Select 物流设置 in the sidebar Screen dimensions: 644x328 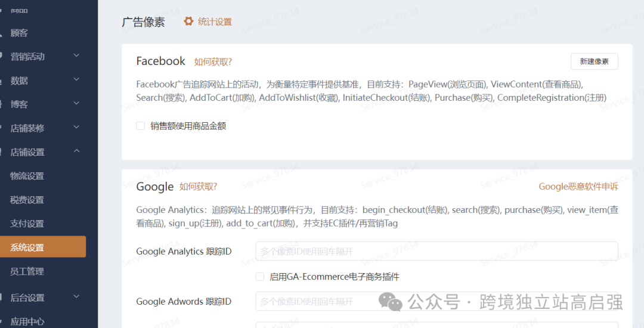point(27,176)
